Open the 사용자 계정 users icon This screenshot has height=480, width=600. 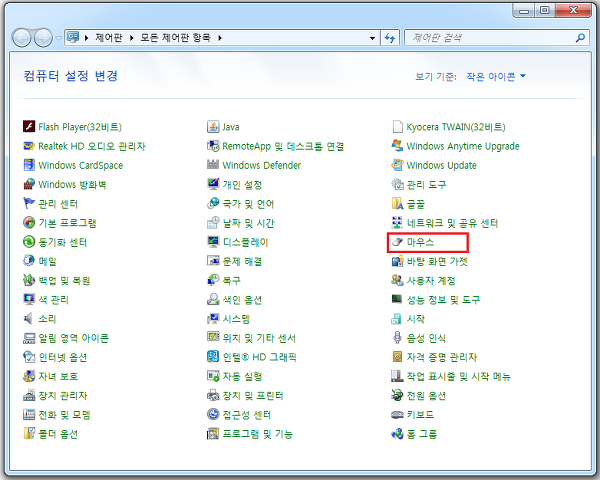click(398, 280)
